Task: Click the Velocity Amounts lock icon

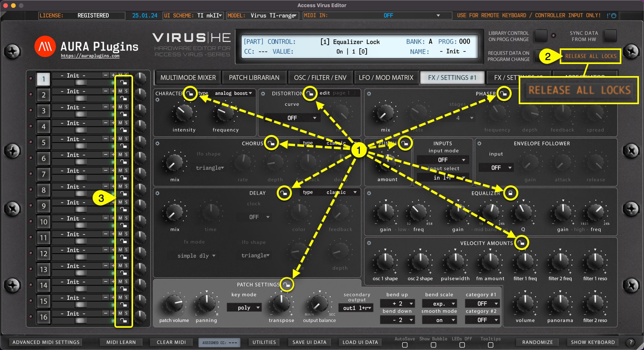Action: pos(521,243)
